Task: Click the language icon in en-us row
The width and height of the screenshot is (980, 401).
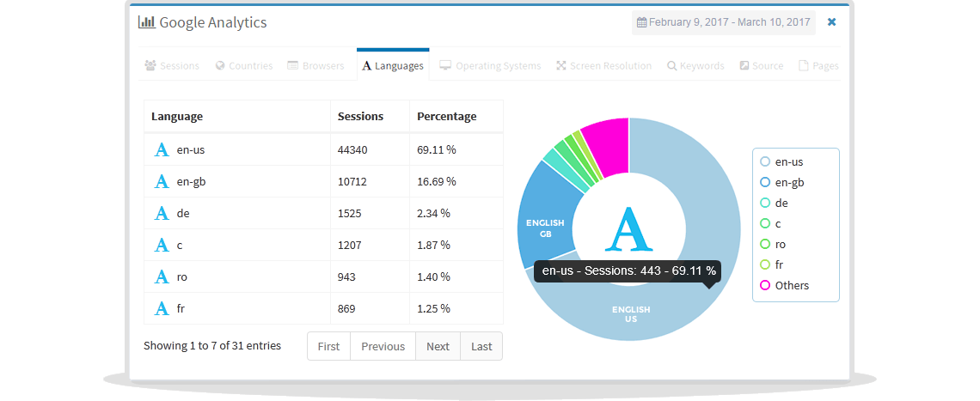Action: point(162,150)
